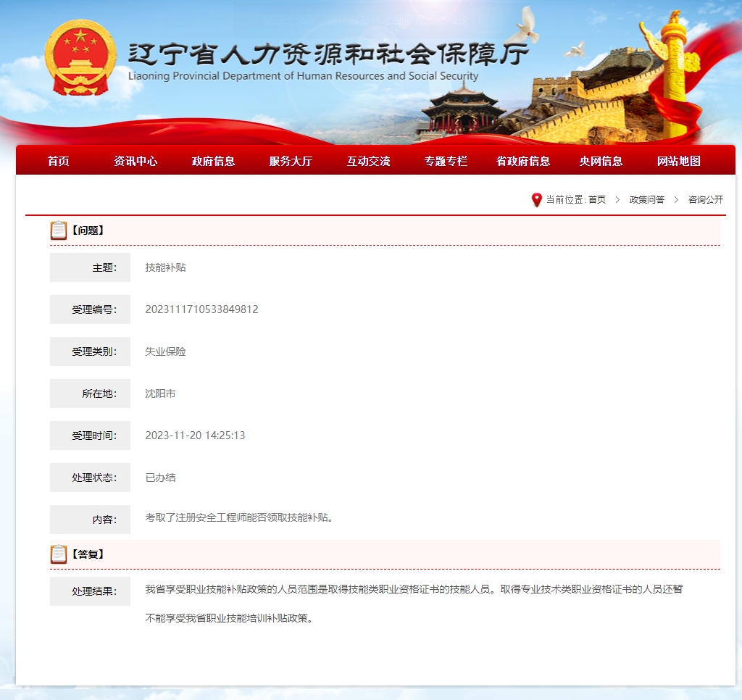Open the 首页 navigation menu item

(59, 161)
